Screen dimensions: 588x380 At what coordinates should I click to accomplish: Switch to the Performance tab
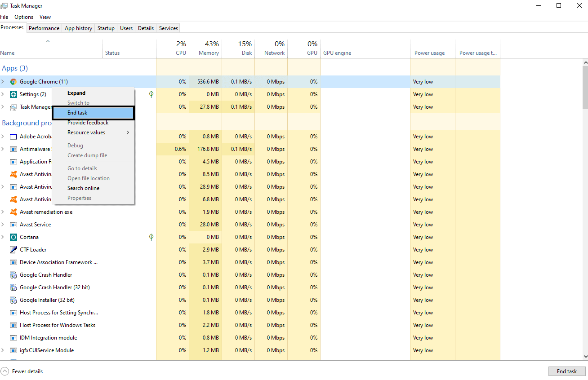44,28
